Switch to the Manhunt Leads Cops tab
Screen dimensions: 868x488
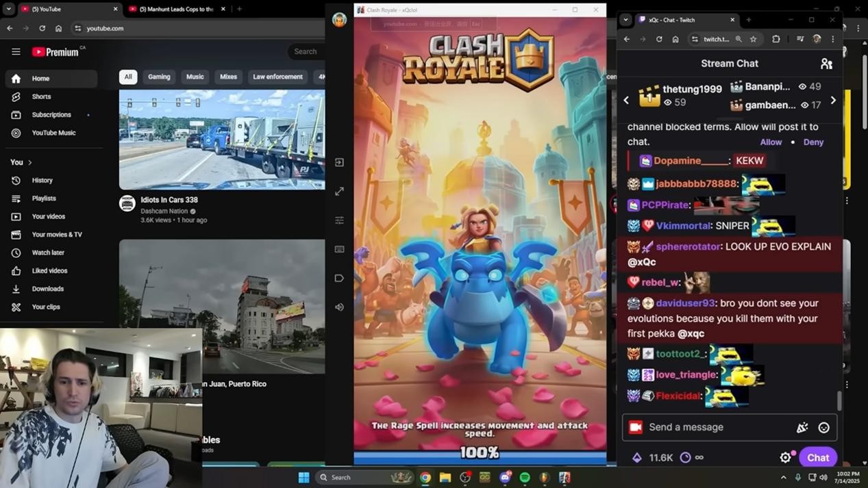tap(177, 10)
